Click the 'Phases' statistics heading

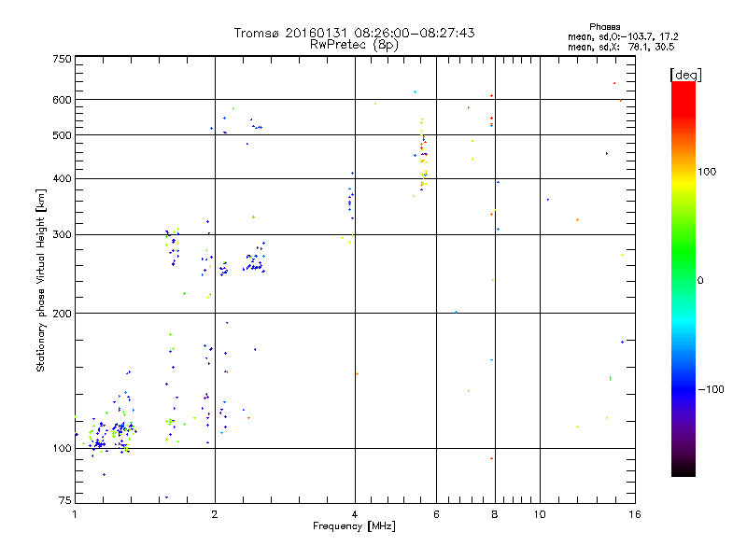coord(604,27)
